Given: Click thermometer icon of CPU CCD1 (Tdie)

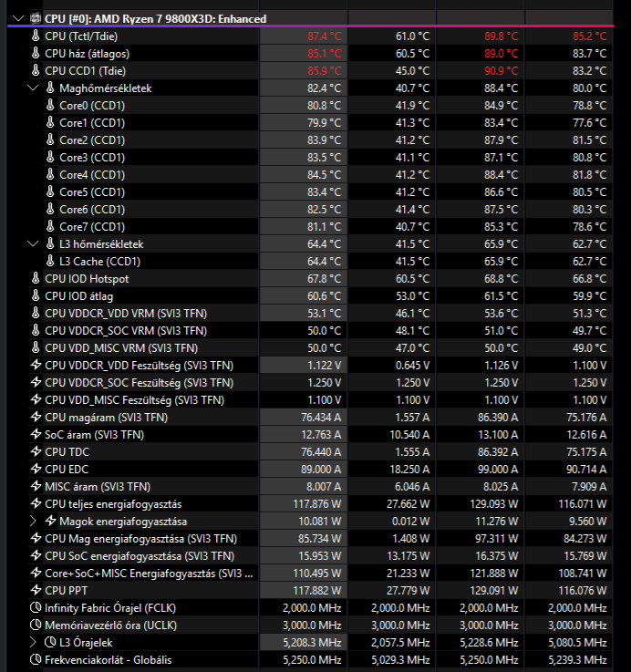Looking at the screenshot, I should [x=36, y=71].
